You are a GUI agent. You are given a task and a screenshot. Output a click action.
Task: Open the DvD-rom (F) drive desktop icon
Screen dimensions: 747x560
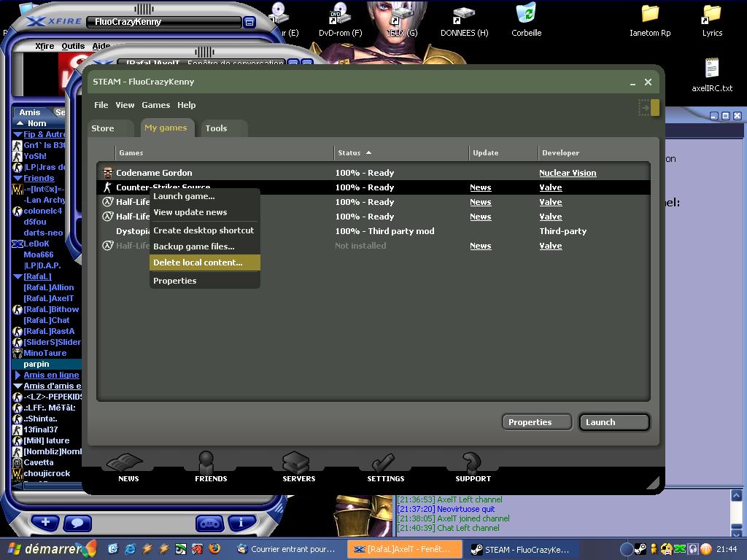coord(340,20)
